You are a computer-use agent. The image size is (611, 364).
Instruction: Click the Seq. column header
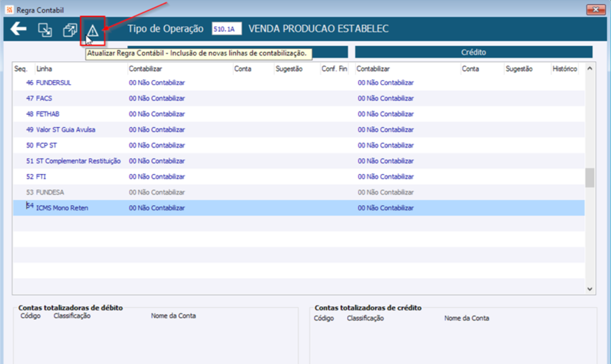(x=21, y=69)
